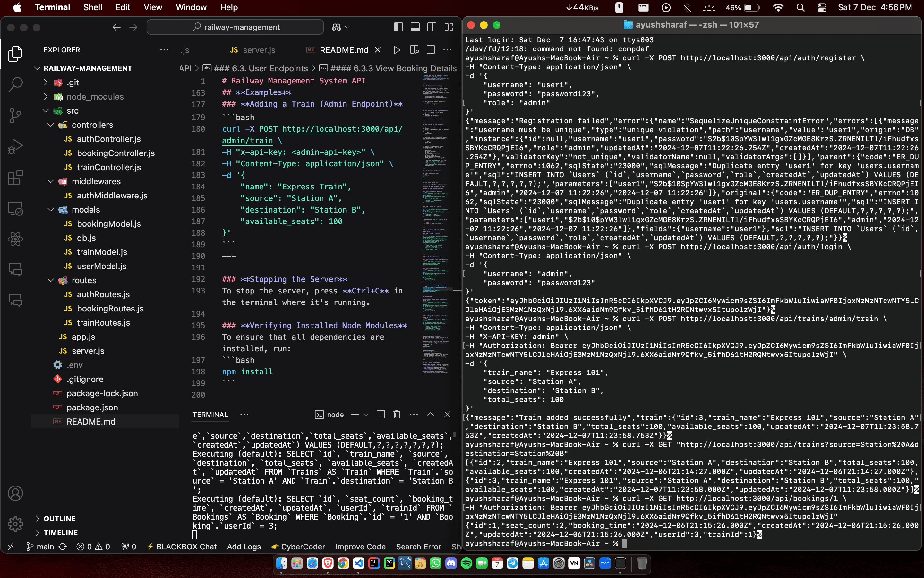This screenshot has height=578, width=924.
Task: Open Remote Explorer in activity bar
Action: pyautogui.click(x=15, y=208)
